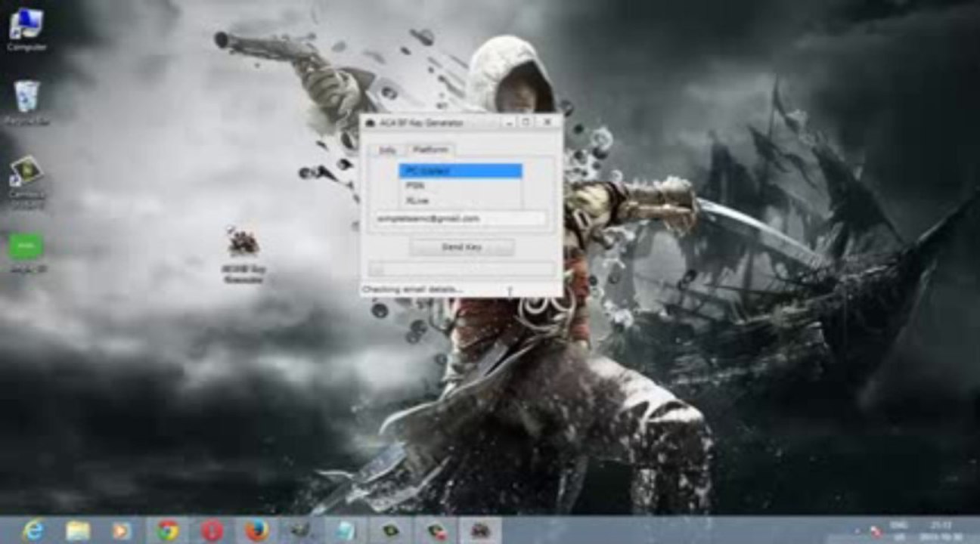Image resolution: width=980 pixels, height=544 pixels.
Task: Switch to the Key Generator taskbar item
Action: click(x=480, y=530)
